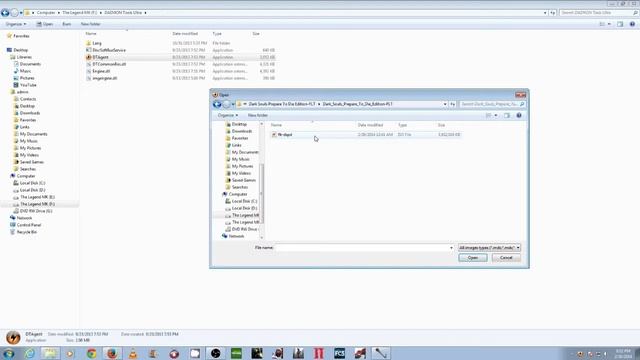Click the DTAgent lightning icon in details pane
The height and width of the screenshot is (360, 640).
pos(13,338)
